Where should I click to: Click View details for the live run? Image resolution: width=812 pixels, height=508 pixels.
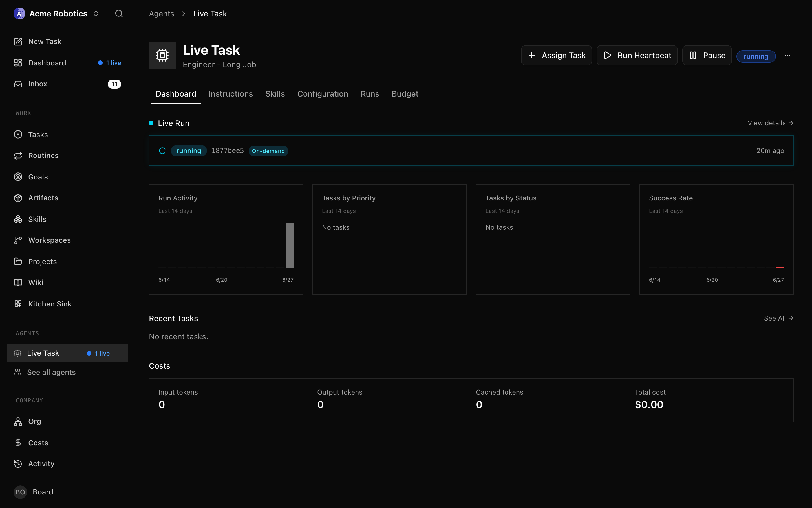tap(770, 123)
